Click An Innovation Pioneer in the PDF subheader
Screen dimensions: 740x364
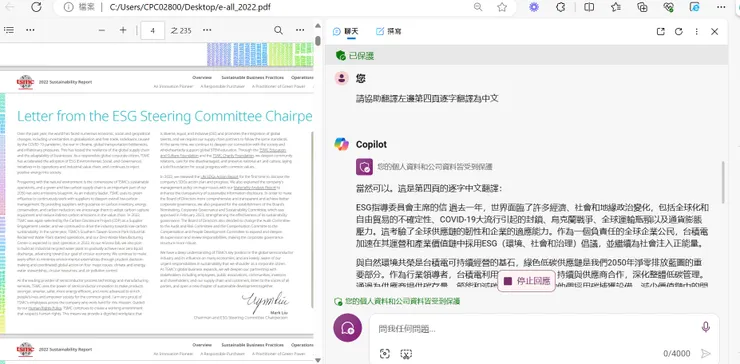pyautogui.click(x=173, y=86)
